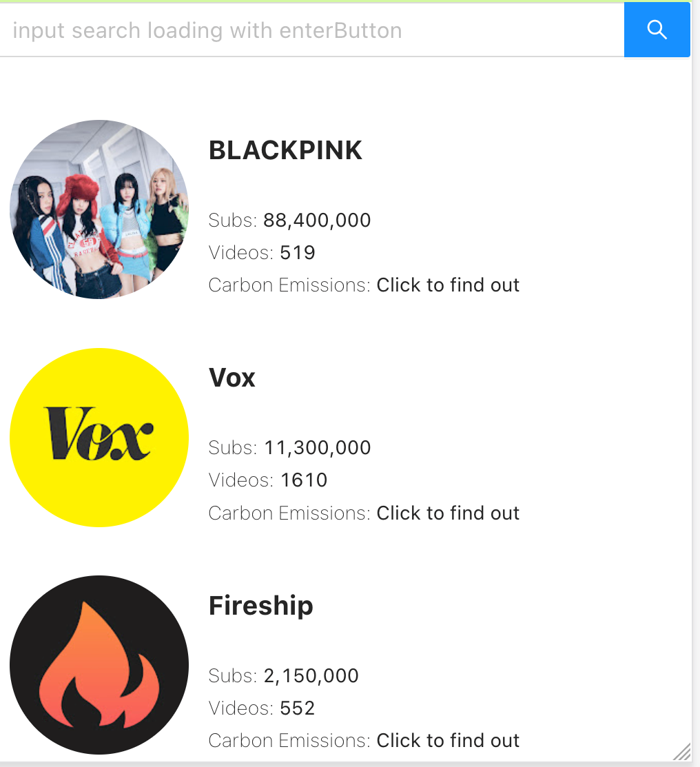This screenshot has width=700, height=767.
Task: Focus the search input field
Action: point(311,30)
